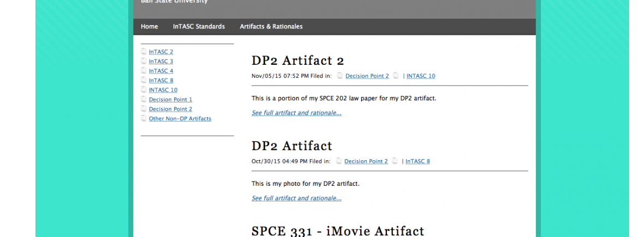The width and height of the screenshot is (644, 237).
Task: Open Other Non-DP Artifacts category
Action: tap(180, 118)
